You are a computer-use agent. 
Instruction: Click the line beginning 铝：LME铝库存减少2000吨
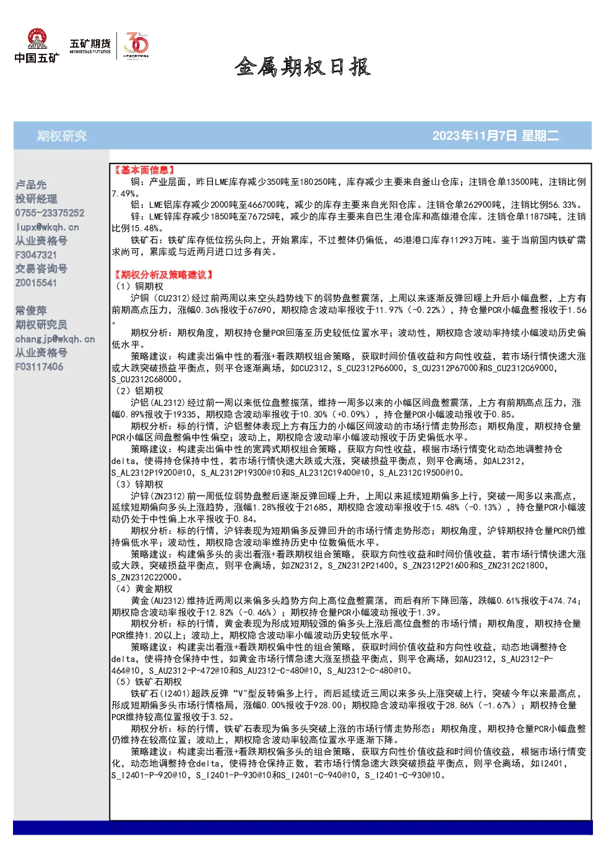click(357, 205)
